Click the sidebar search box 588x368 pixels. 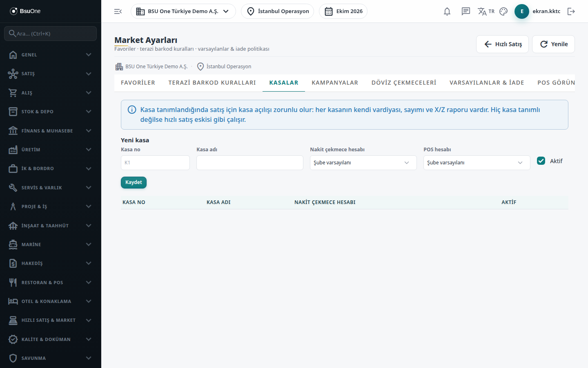51,34
